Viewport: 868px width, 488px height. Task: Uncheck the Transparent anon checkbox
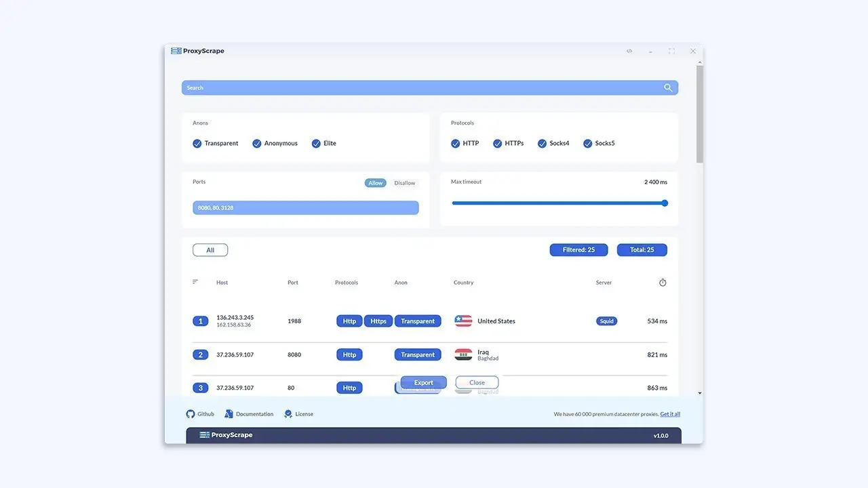click(x=197, y=144)
